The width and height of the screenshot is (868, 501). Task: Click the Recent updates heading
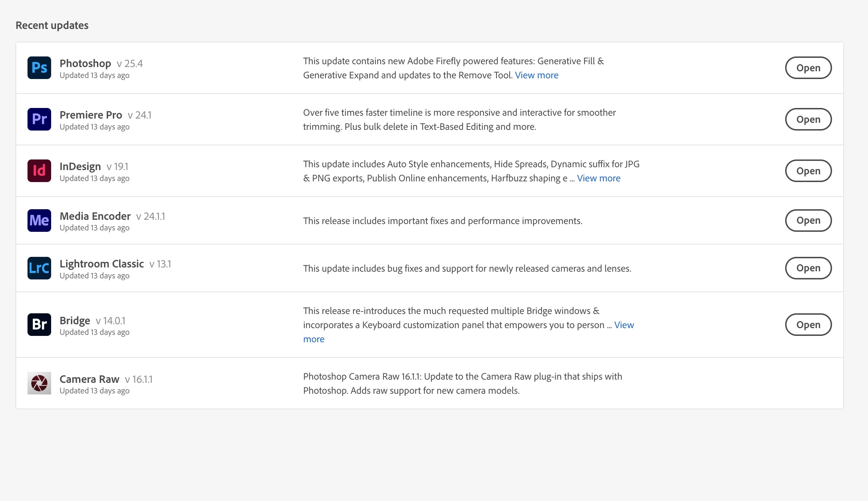(52, 25)
